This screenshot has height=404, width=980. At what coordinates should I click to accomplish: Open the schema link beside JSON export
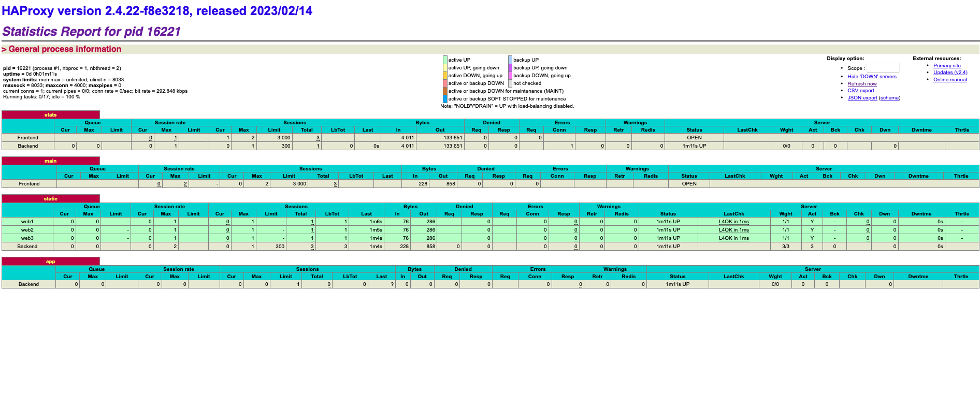tap(889, 98)
